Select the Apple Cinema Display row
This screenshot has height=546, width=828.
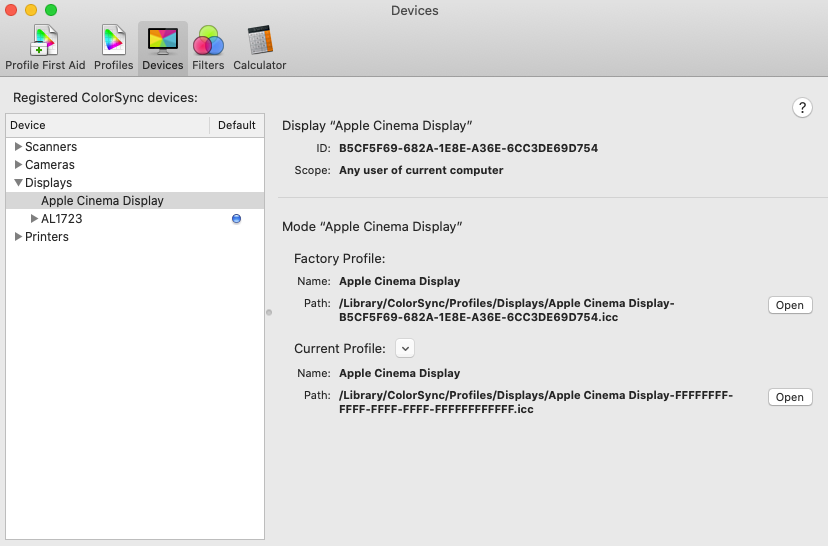coord(135,201)
